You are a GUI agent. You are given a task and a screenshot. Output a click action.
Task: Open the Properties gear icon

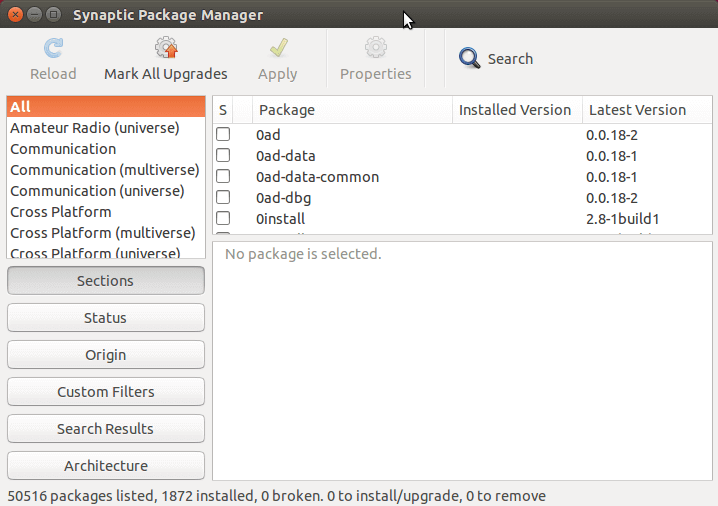pyautogui.click(x=375, y=48)
